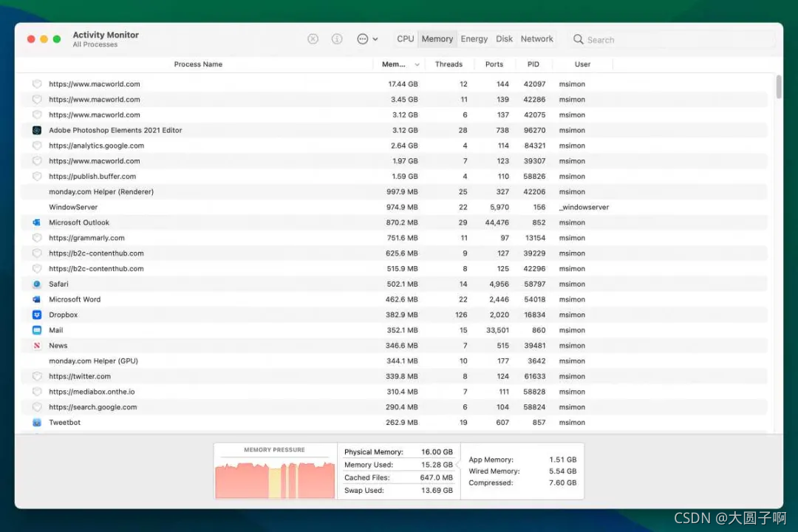Screen dimensions: 798x532
Task: Click shield icon beside publish.buffer.com
Action: (x=37, y=176)
